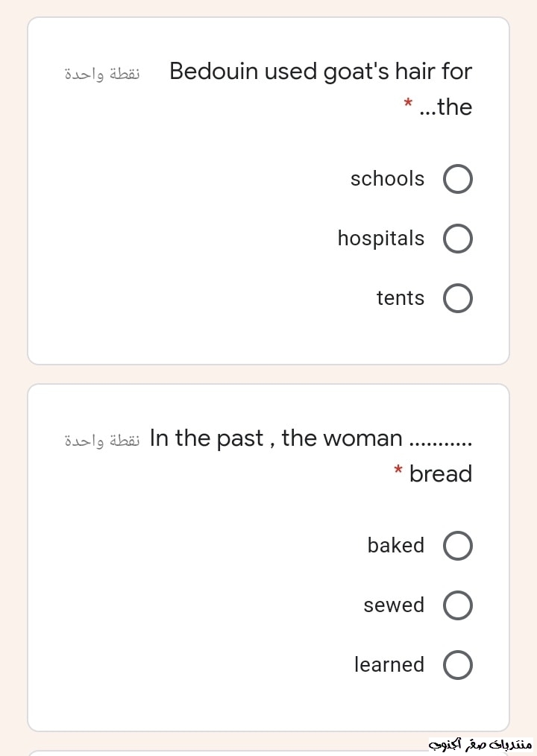Image resolution: width=537 pixels, height=756 pixels.
Task: Tap the "tents" answer label text
Action: tap(400, 298)
